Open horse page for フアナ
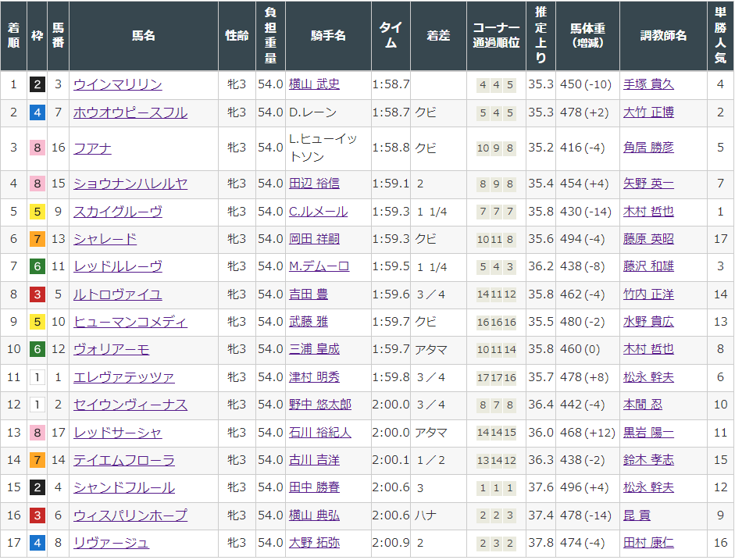This screenshot has width=735, height=560. click(92, 148)
